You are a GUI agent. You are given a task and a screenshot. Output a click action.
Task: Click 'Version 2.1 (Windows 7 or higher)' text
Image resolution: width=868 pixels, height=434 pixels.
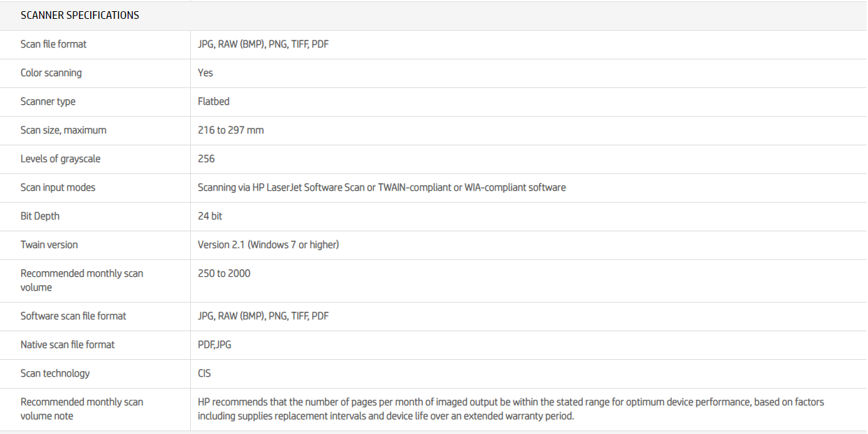268,245
